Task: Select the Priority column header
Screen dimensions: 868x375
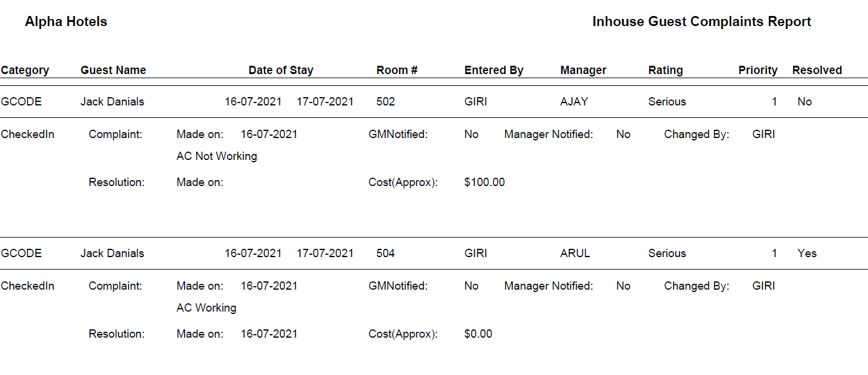Action: point(758,70)
